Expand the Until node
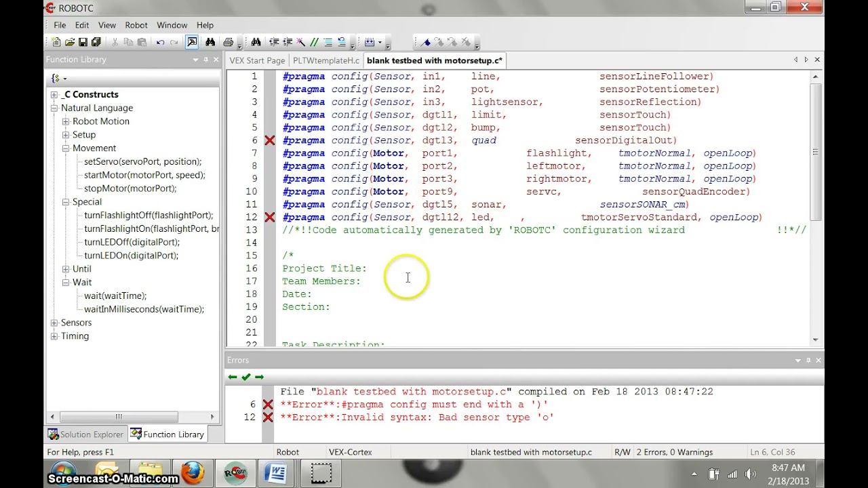Viewport: 868px width, 488px height. pyautogui.click(x=66, y=269)
